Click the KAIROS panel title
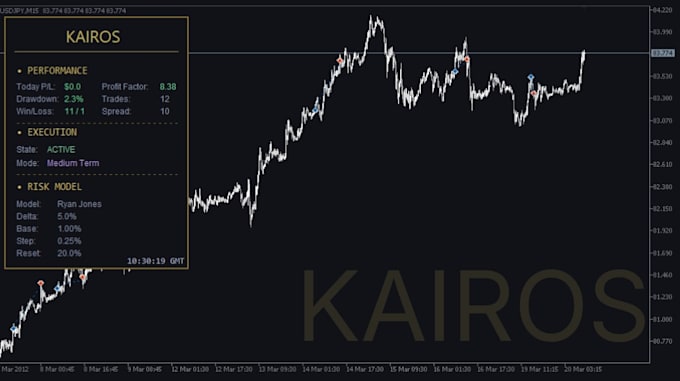The height and width of the screenshot is (381, 680). [x=93, y=37]
